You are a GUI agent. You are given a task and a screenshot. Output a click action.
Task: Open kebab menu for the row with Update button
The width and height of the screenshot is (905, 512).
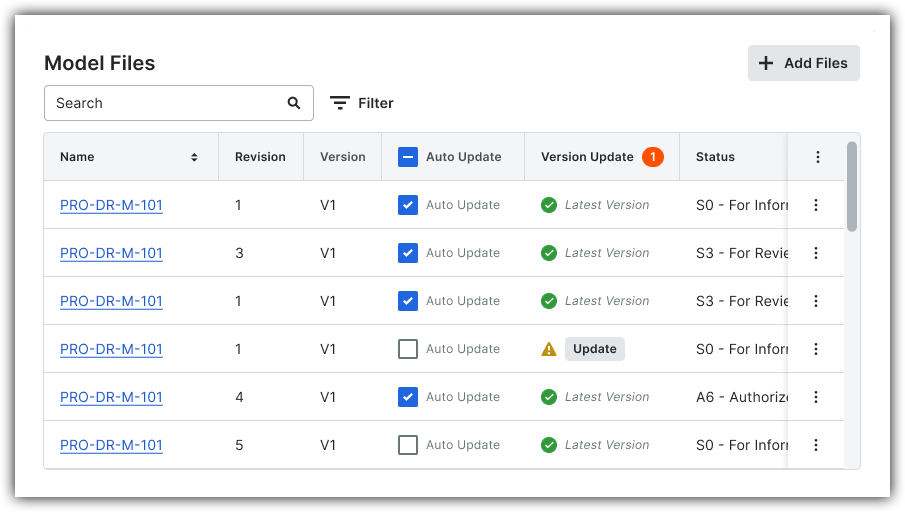tap(816, 349)
